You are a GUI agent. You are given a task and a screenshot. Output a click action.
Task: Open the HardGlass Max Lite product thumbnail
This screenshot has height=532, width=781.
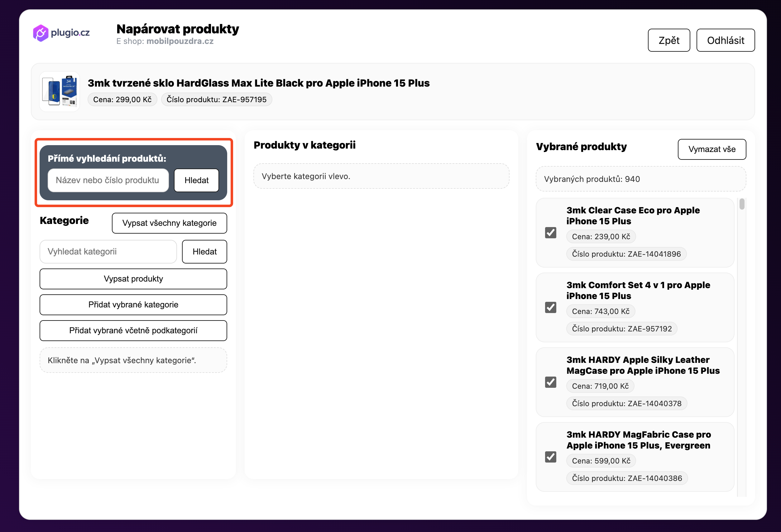tap(60, 91)
